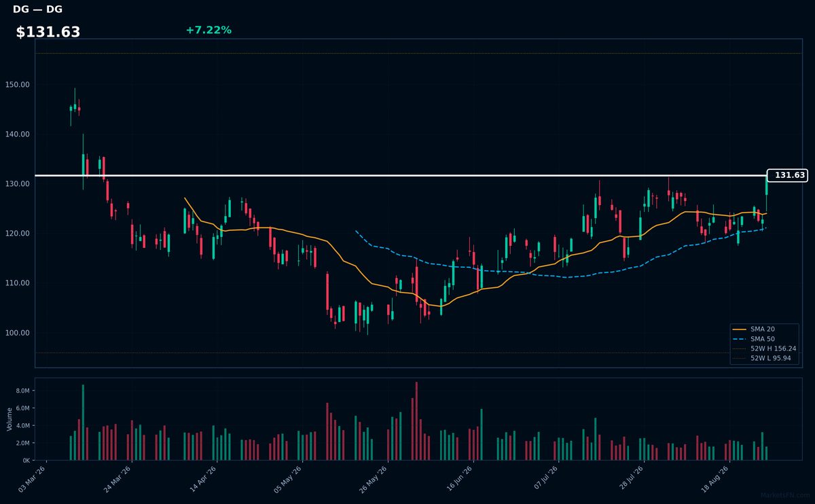Select the 05 May '26 date label

pyautogui.click(x=289, y=480)
